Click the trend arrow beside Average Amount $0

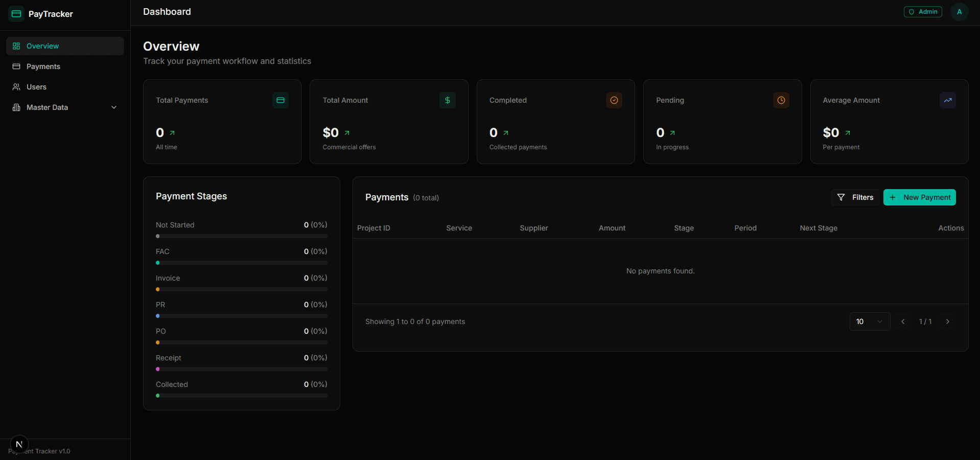[848, 133]
